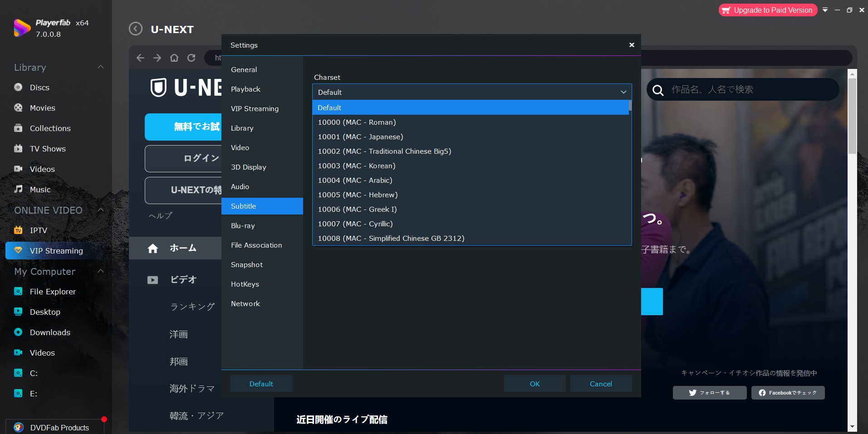This screenshot has width=868, height=434.
Task: Click the File Explorer icon
Action: click(18, 291)
